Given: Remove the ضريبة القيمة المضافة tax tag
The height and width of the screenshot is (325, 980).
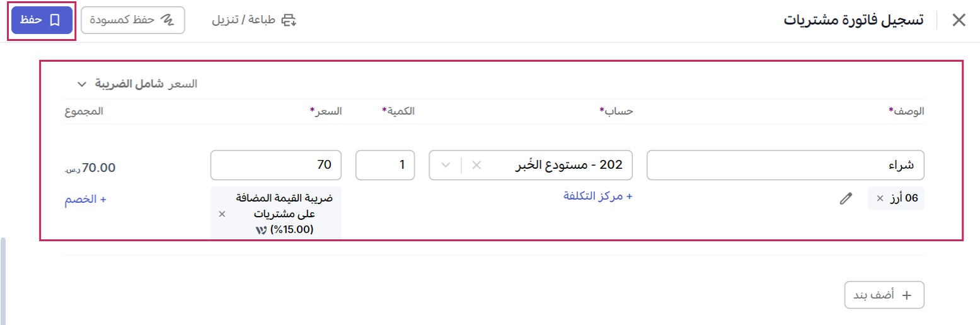Looking at the screenshot, I should pos(222,214).
